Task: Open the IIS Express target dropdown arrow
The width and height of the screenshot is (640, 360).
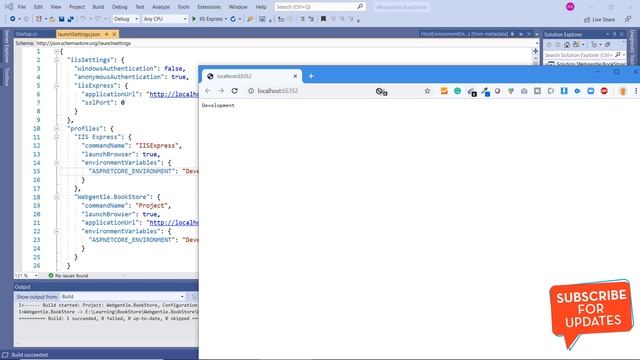Action: pyautogui.click(x=225, y=19)
